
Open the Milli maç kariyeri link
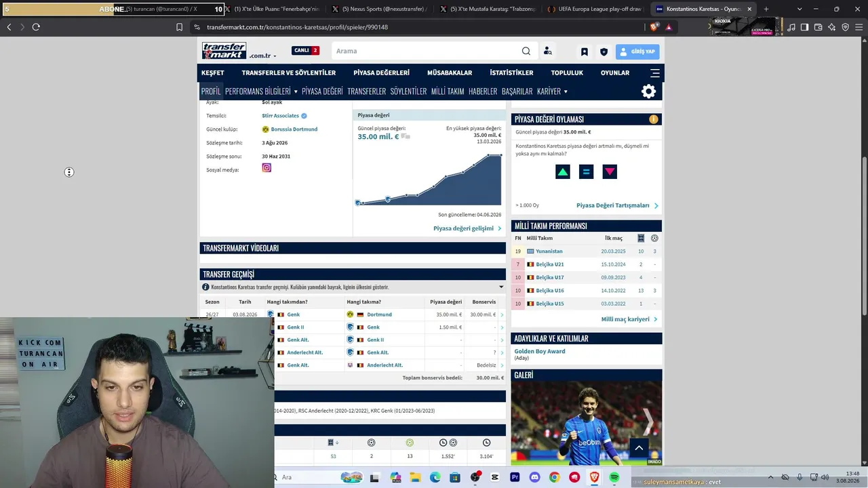point(629,319)
